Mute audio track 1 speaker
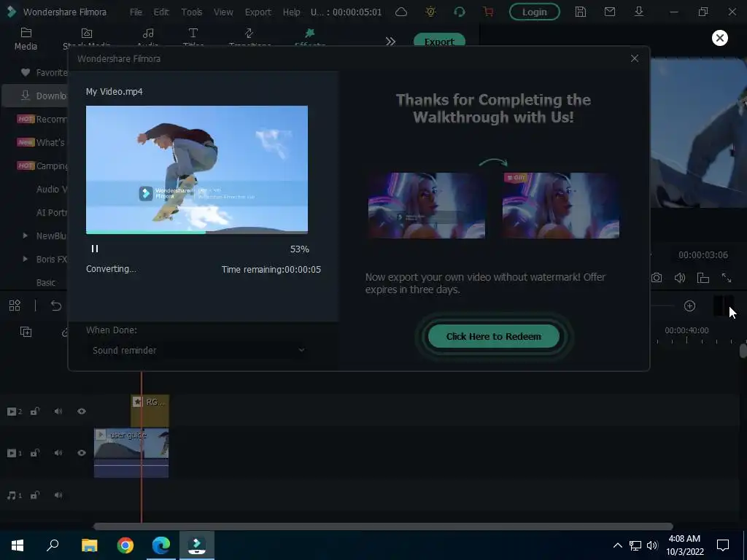 58,495
